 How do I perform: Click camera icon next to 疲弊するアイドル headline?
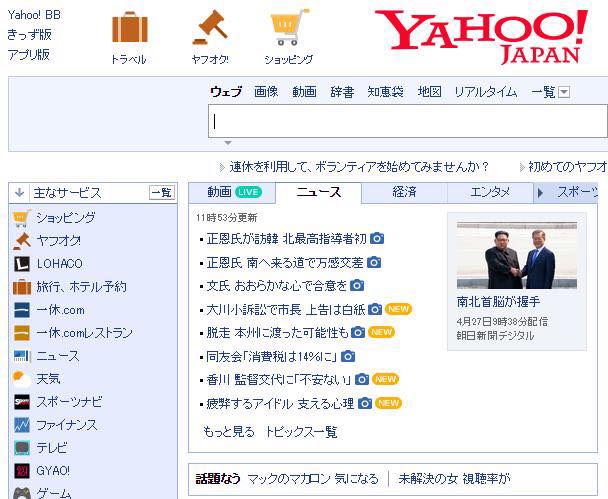365,403
